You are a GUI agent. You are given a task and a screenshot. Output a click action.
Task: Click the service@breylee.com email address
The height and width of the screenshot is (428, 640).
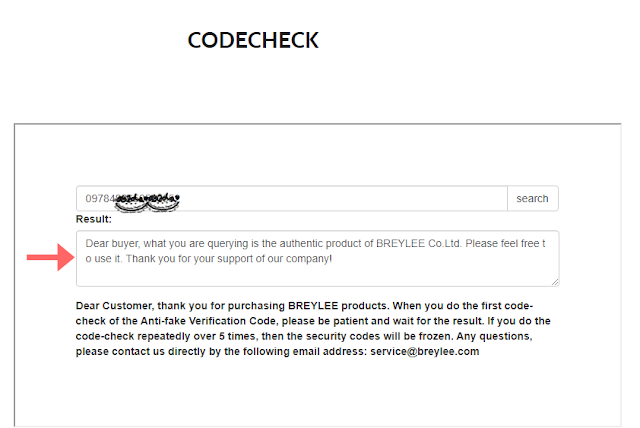(424, 351)
